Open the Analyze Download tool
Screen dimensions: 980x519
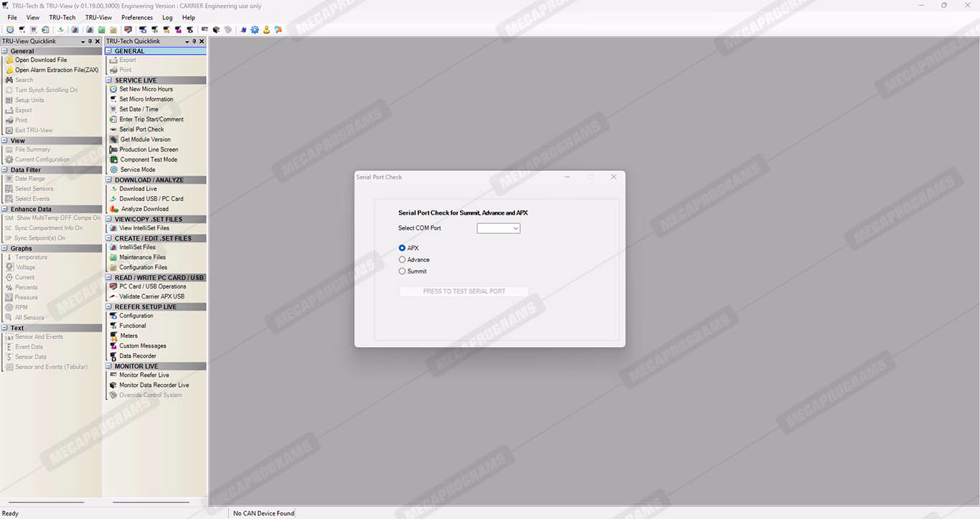[x=144, y=209]
